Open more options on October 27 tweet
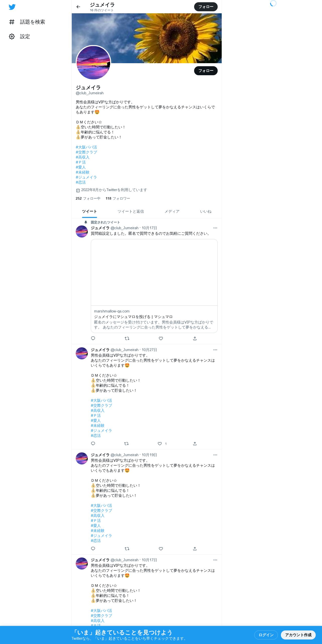The width and height of the screenshot is (322, 644). pyautogui.click(x=215, y=350)
